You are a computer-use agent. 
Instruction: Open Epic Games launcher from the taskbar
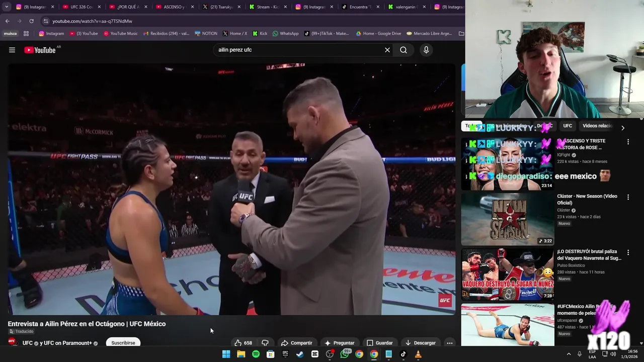(x=285, y=354)
